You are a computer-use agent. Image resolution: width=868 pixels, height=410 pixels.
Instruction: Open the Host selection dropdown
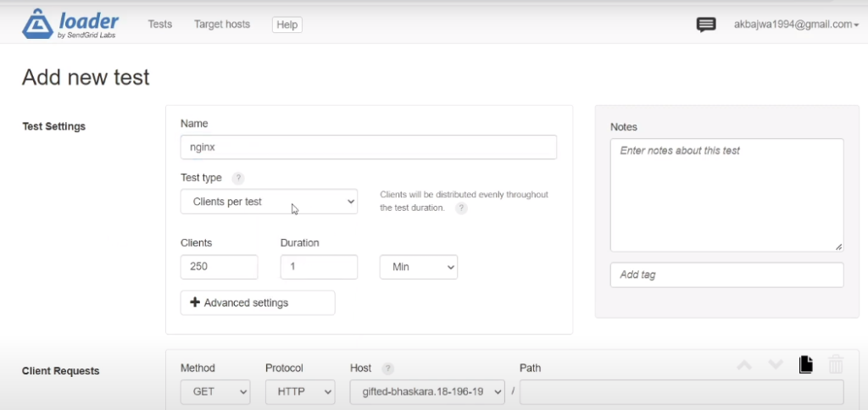427,392
